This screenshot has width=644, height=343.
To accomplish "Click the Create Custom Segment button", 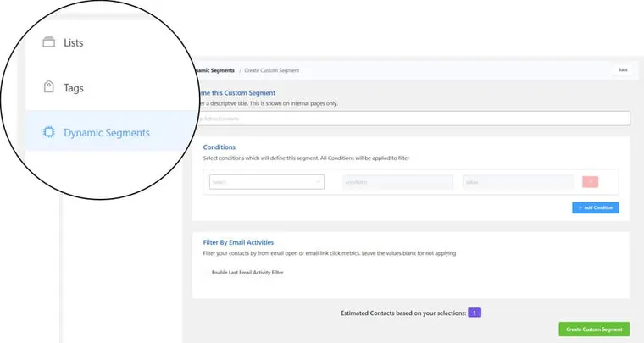I will point(594,329).
